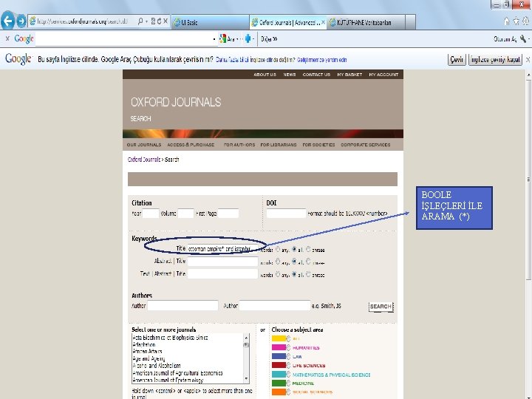This screenshot has width=532, height=399.
Task: Open FOR LIBRARIANS navigation item
Action: (279, 145)
